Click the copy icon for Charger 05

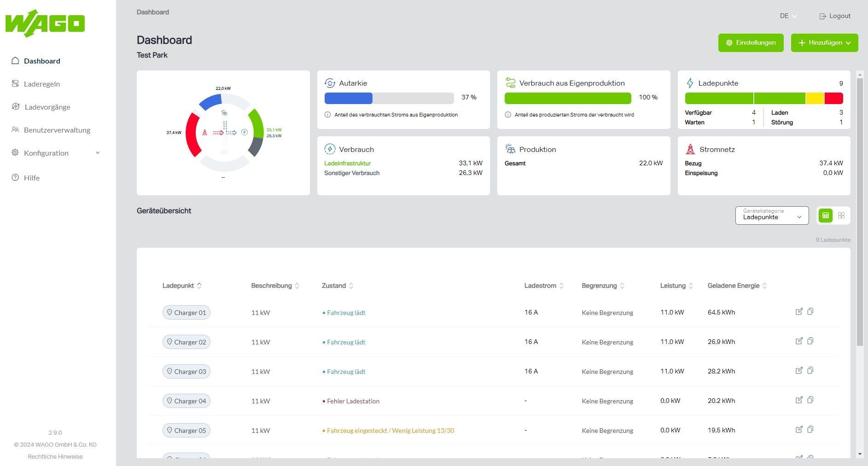tap(810, 430)
